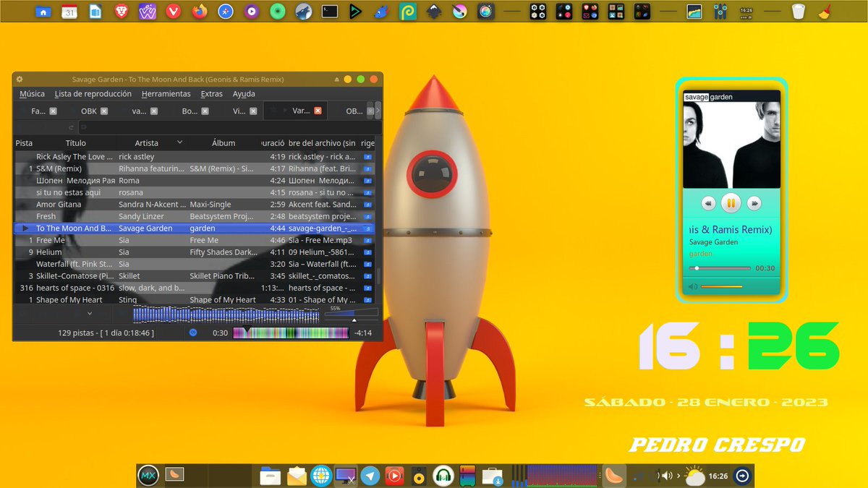Mute using the widget speaker icon
The image size is (868, 488).
[x=693, y=287]
